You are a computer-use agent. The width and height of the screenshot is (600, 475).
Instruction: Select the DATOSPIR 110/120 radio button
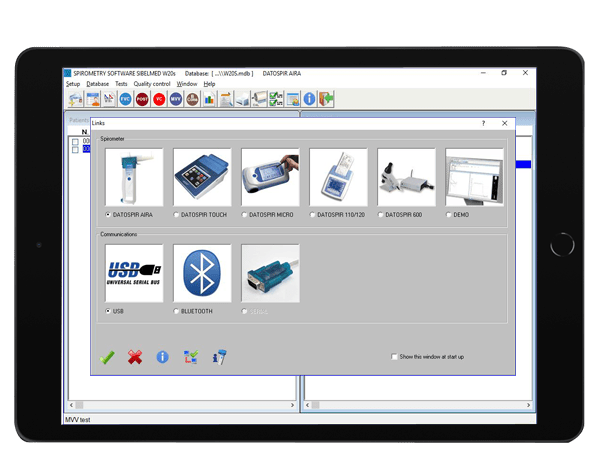point(312,215)
